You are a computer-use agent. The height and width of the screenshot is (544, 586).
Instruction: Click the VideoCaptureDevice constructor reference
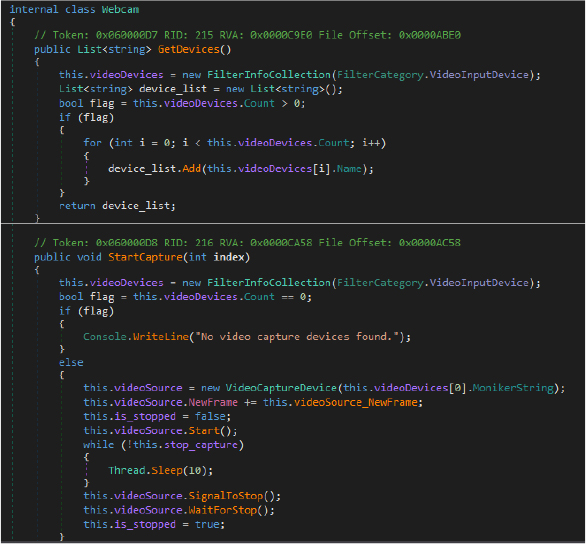point(281,388)
